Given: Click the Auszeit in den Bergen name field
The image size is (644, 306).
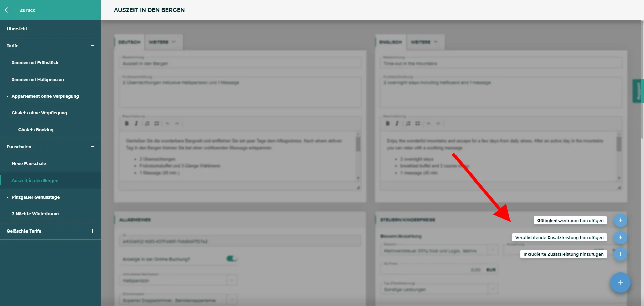Looking at the screenshot, I should pyautogui.click(x=240, y=63).
